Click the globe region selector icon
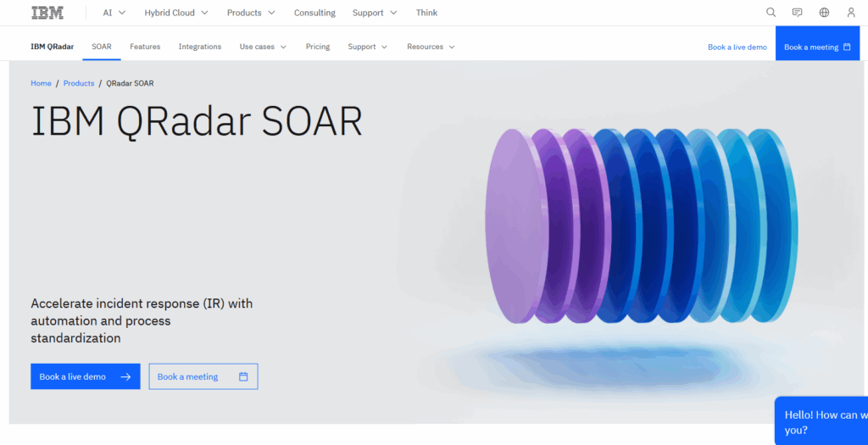This screenshot has width=868, height=445. 824,13
